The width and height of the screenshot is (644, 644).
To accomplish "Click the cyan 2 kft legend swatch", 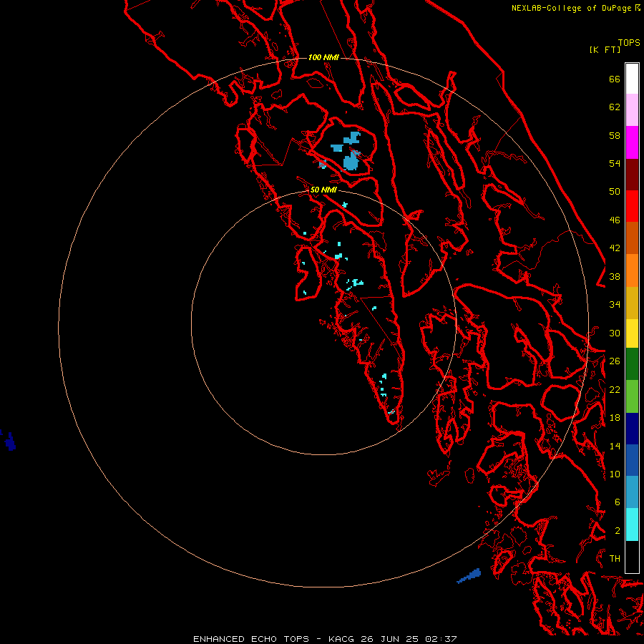I will pos(632,525).
